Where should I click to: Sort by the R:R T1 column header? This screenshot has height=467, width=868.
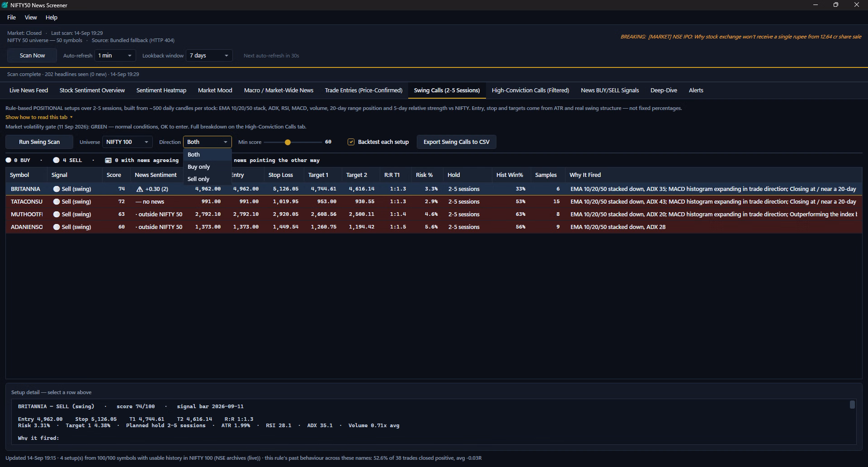pos(396,175)
